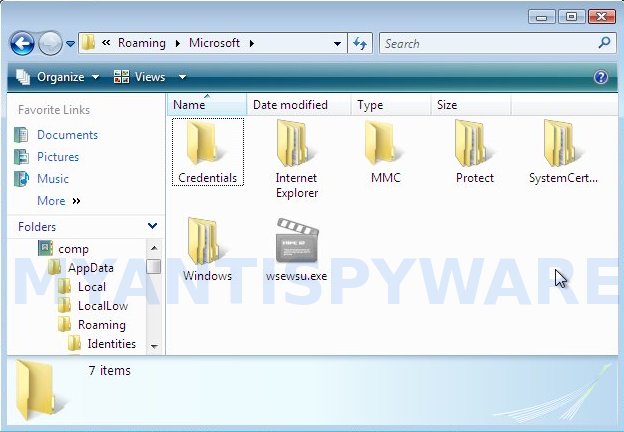Screen dimensions: 624x432
Task: Select the Windows folder icon
Action: (x=206, y=241)
